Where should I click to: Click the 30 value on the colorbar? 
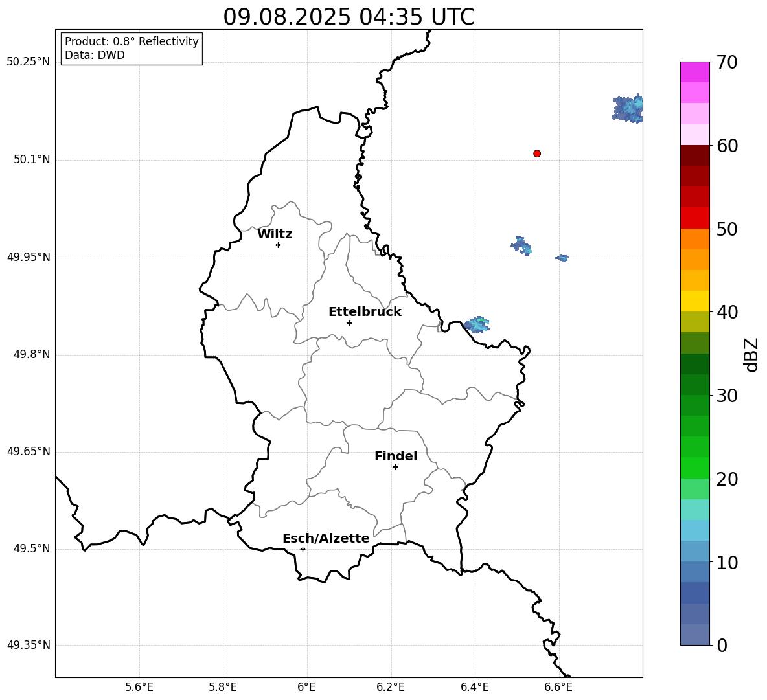pos(727,396)
